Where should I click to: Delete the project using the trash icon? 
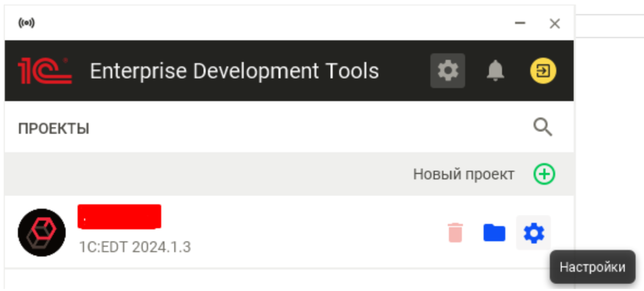click(455, 232)
